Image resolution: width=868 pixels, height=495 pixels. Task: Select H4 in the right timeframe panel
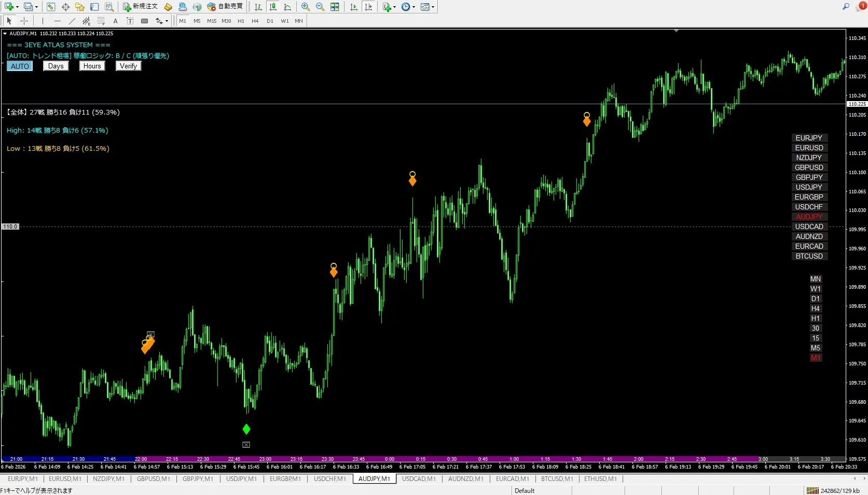coord(815,308)
